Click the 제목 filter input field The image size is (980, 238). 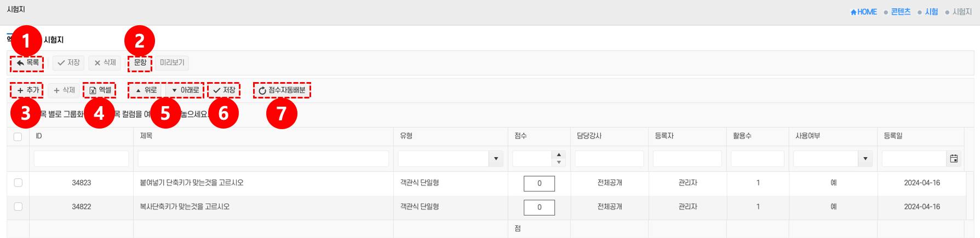coord(263,159)
